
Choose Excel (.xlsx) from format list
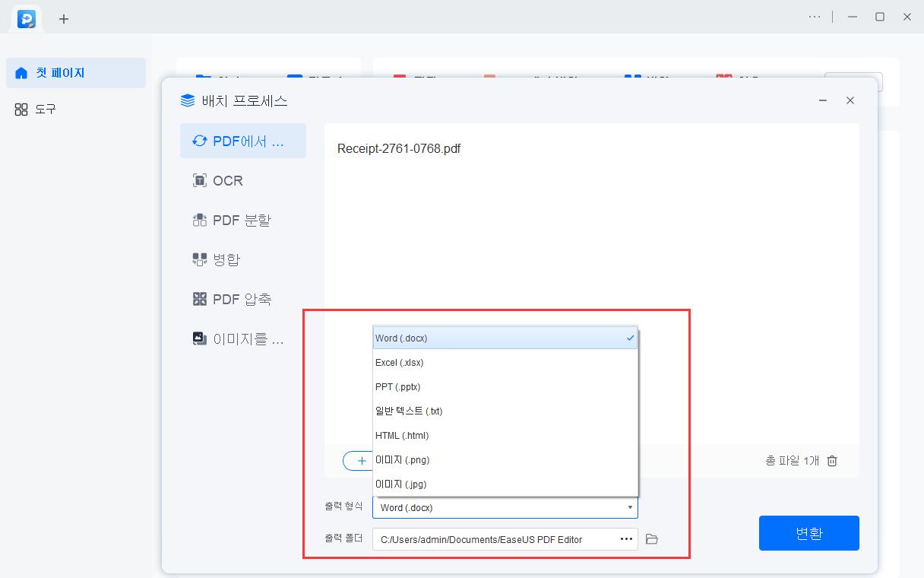click(x=505, y=363)
